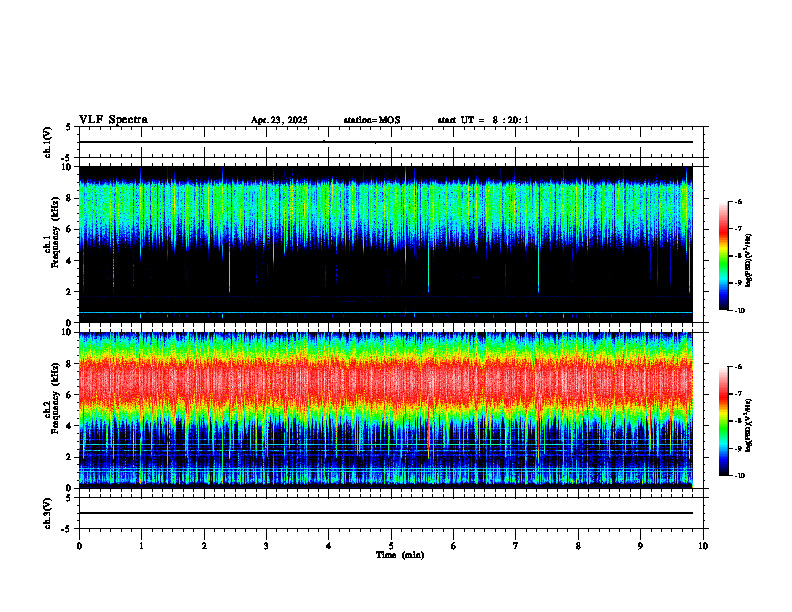Click the ch.3 voltage waveform trace

385,513
